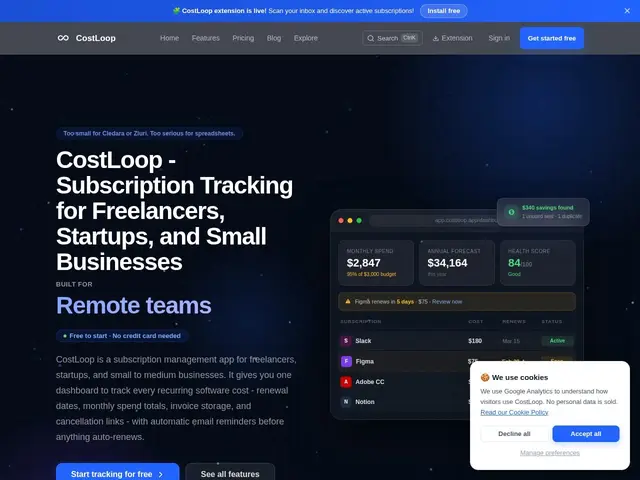Click the green dot in mock window
This screenshot has height=480, width=640.
tap(359, 220)
